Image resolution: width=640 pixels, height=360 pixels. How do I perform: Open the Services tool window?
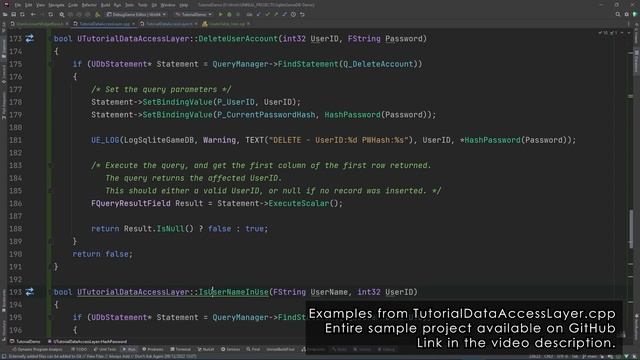tap(231, 349)
